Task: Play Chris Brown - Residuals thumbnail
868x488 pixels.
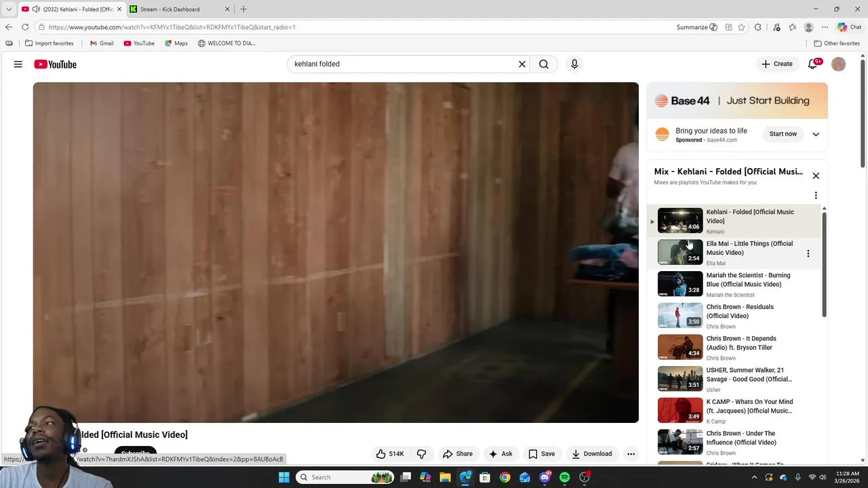Action: [x=680, y=315]
